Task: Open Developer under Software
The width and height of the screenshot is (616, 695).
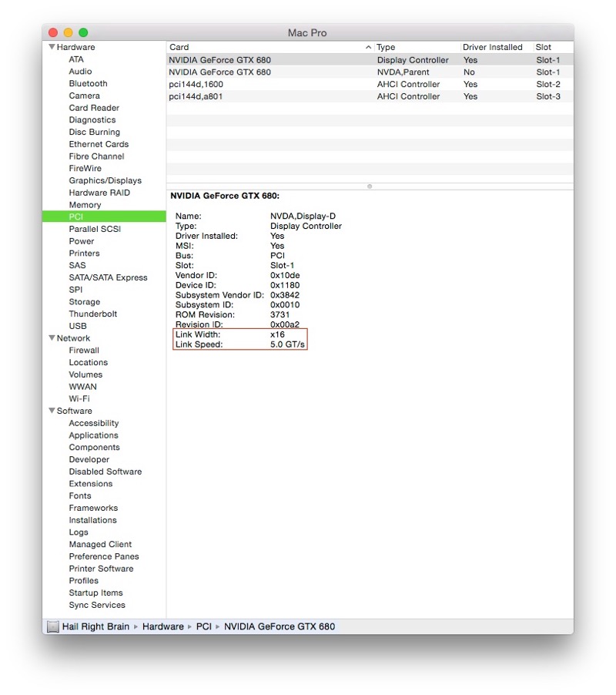Action: click(x=89, y=460)
